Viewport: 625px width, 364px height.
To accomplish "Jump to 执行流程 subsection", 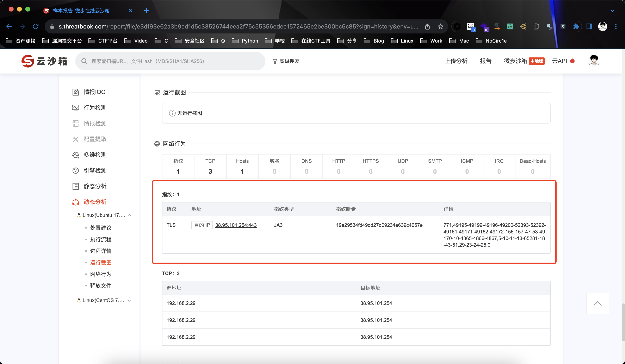I will (101, 239).
